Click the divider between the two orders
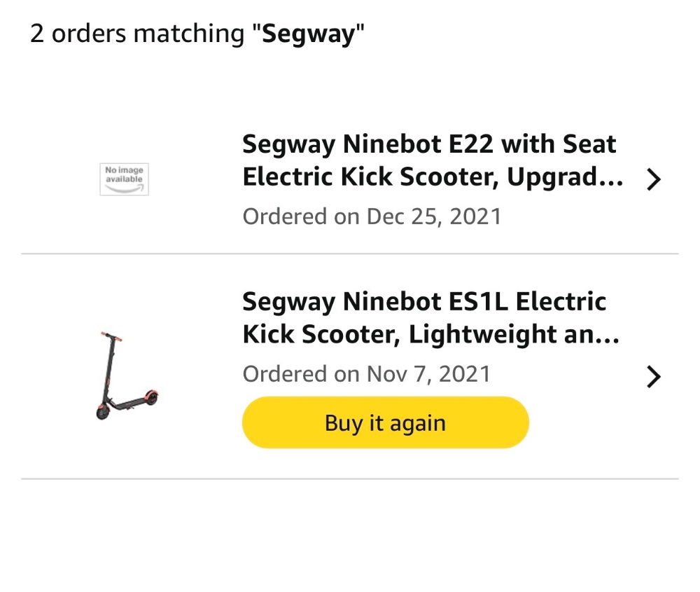Screen dimensions: 700x592 tap(350, 254)
